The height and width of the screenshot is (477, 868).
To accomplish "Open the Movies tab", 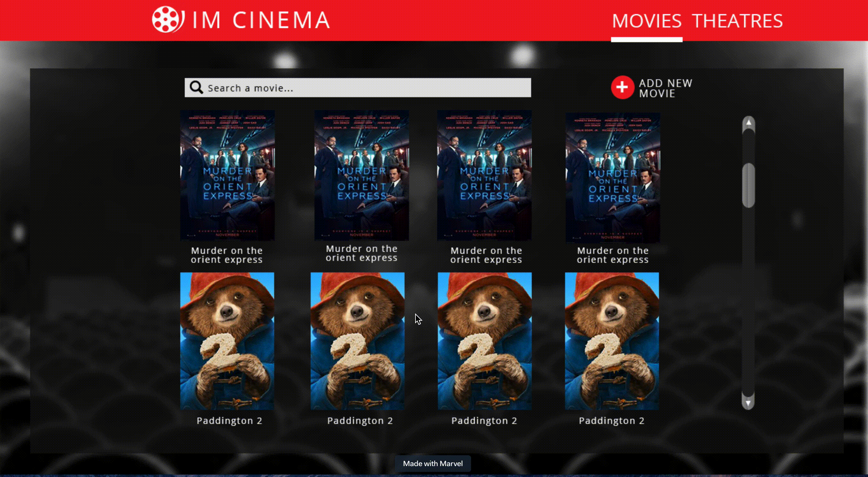I will coord(647,21).
